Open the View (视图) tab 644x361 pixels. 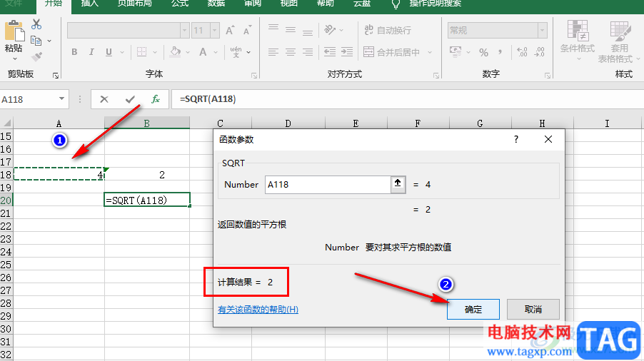(288, 4)
